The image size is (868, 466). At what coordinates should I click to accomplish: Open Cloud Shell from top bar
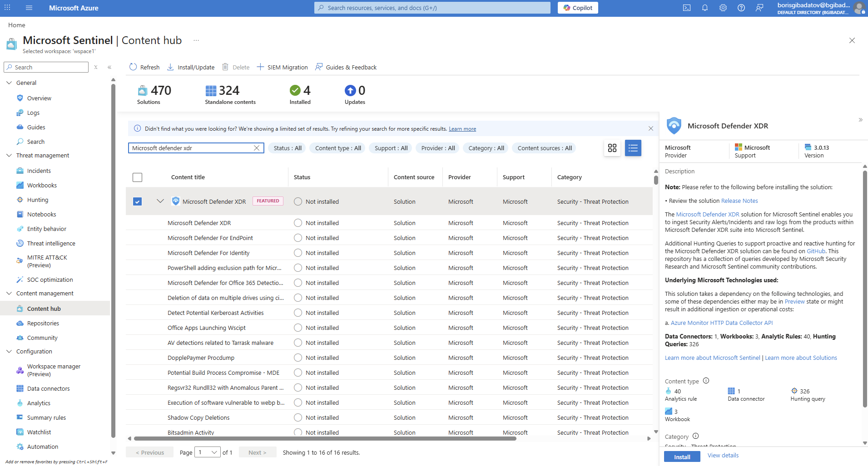pos(687,8)
